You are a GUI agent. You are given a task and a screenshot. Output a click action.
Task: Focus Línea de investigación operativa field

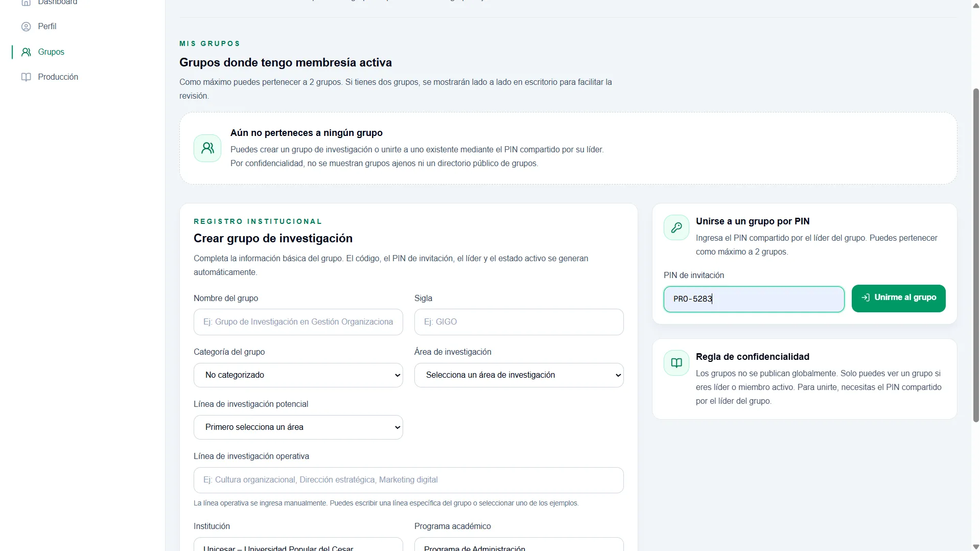(409, 480)
